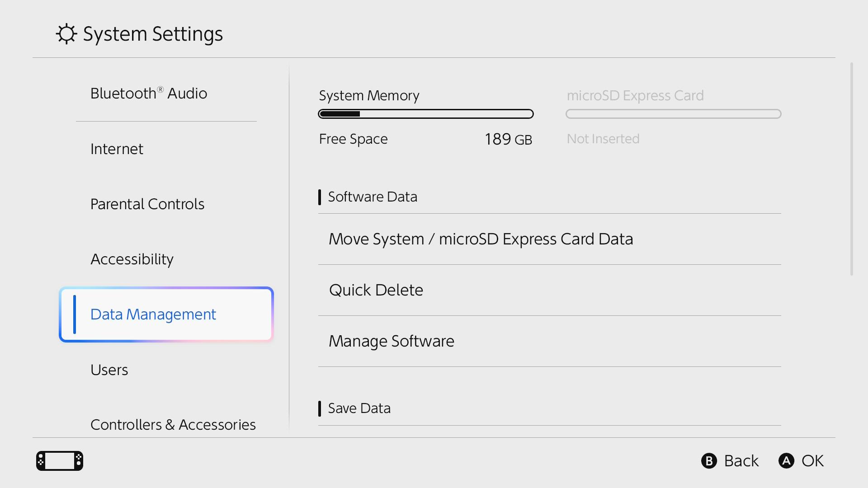Viewport: 868px width, 488px height.
Task: Click the System Memory usage bar
Action: tap(426, 114)
